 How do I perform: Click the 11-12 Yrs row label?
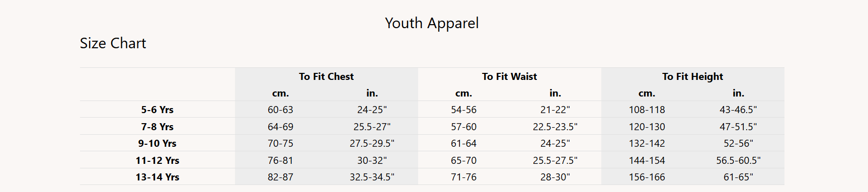[x=157, y=160]
